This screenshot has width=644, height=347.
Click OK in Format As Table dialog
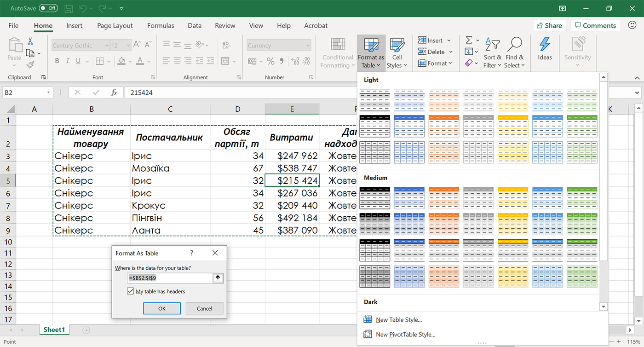(161, 308)
